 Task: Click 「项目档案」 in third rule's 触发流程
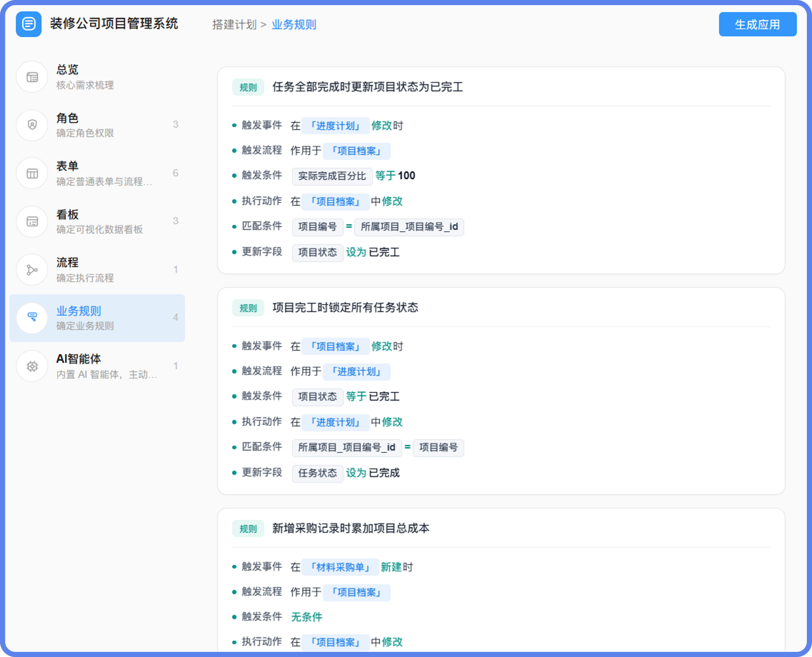coord(357,592)
